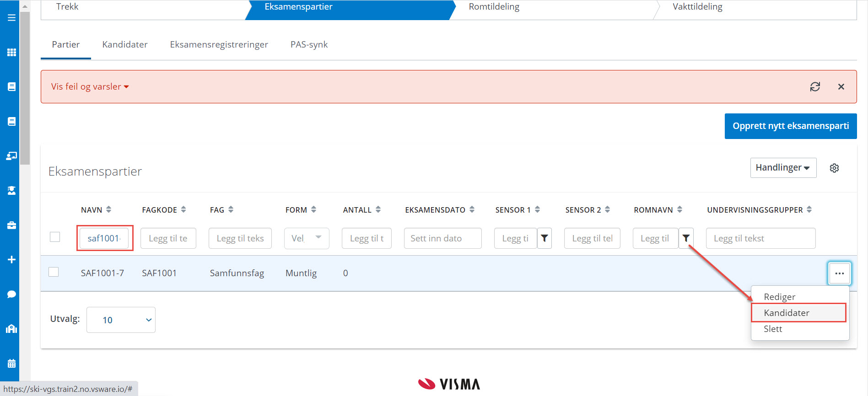Open the Utvalg page size dropdown

click(121, 320)
